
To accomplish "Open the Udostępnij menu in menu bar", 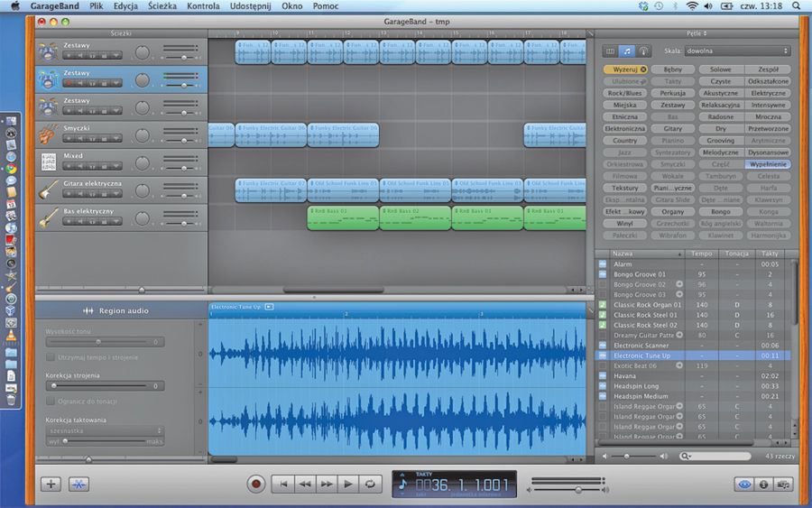I will 252,6.
